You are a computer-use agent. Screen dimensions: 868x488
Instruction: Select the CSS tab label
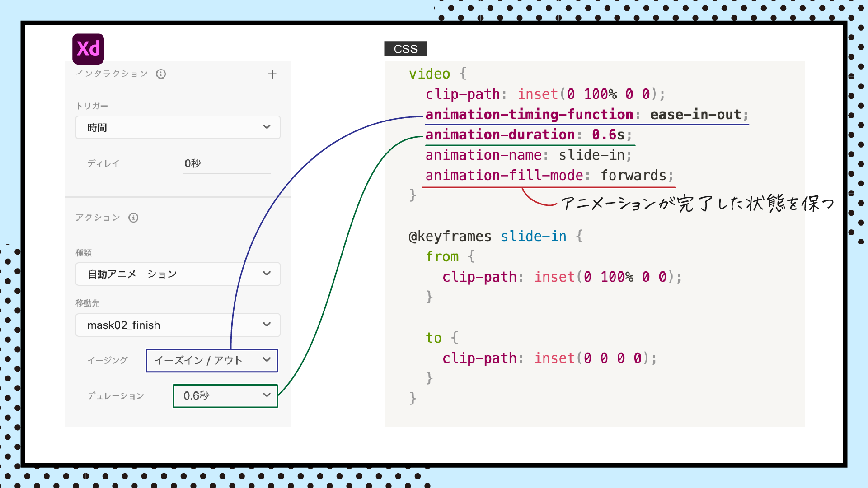tap(405, 49)
